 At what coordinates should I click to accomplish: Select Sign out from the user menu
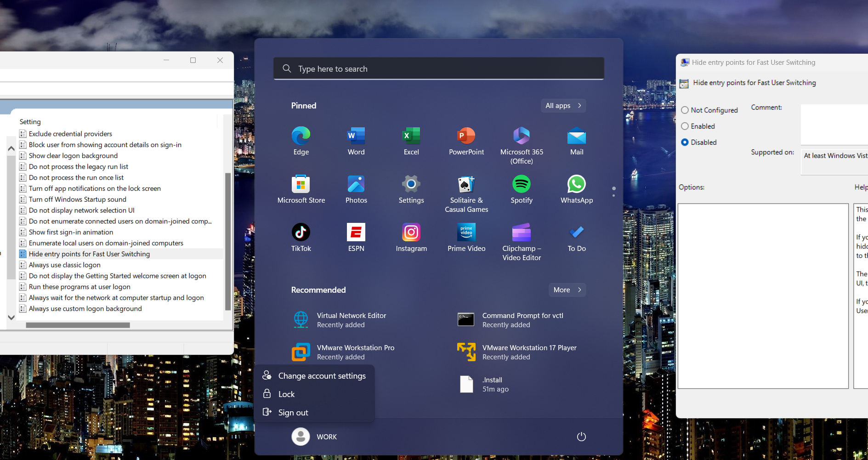click(314, 413)
